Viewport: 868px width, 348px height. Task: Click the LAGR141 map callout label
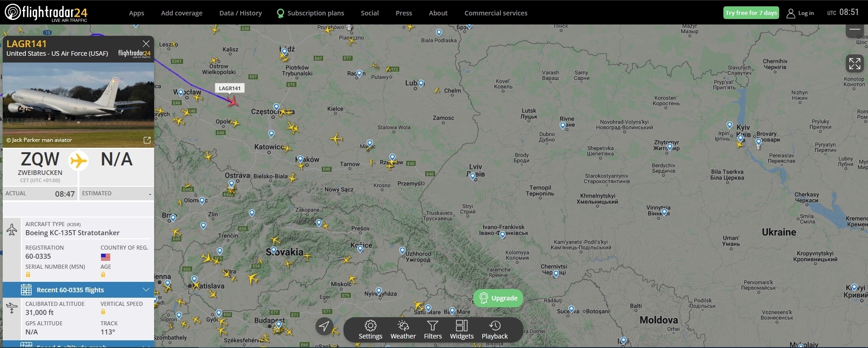[x=230, y=88]
